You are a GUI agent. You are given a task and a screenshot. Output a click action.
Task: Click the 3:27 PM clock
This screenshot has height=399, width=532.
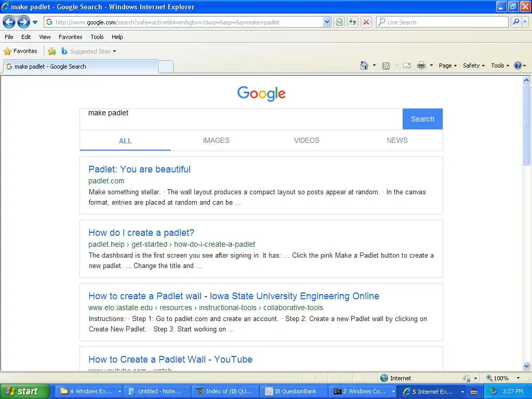pos(513,391)
